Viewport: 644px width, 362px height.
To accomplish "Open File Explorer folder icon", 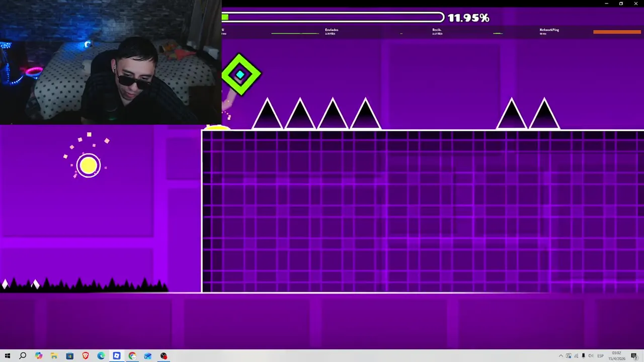I will click(54, 356).
